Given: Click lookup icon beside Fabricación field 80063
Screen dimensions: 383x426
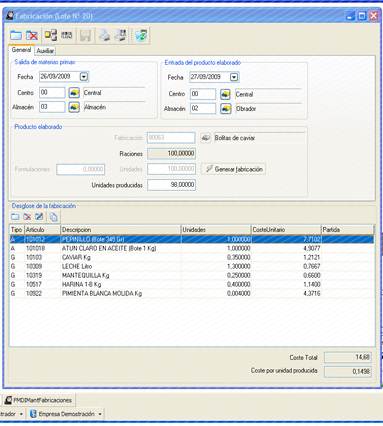Looking at the screenshot, I should click(x=206, y=138).
